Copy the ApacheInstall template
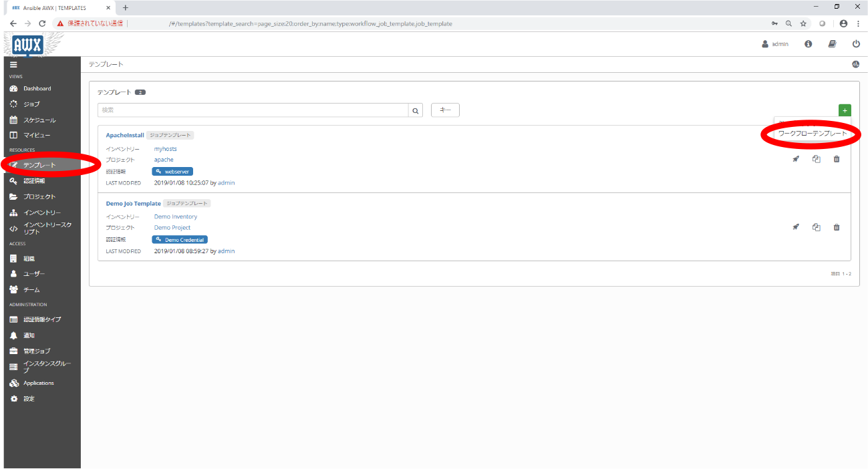Image resolution: width=868 pixels, height=469 pixels. (x=816, y=159)
